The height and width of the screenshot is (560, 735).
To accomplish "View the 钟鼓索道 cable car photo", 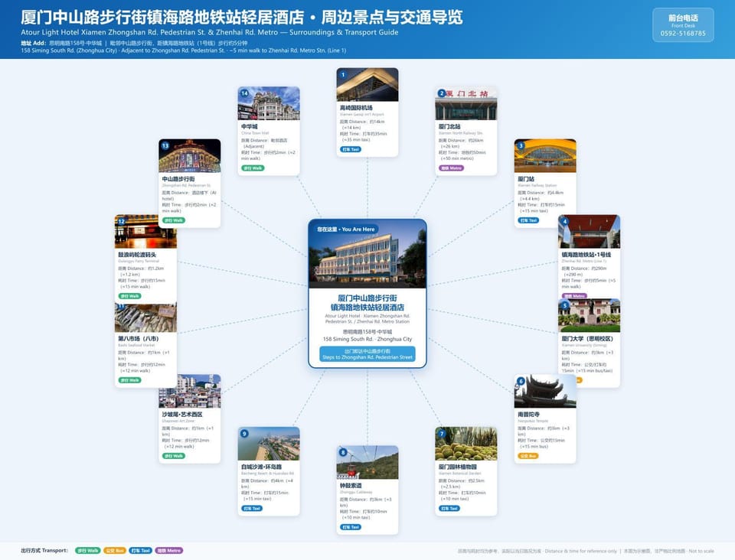I will (367, 463).
